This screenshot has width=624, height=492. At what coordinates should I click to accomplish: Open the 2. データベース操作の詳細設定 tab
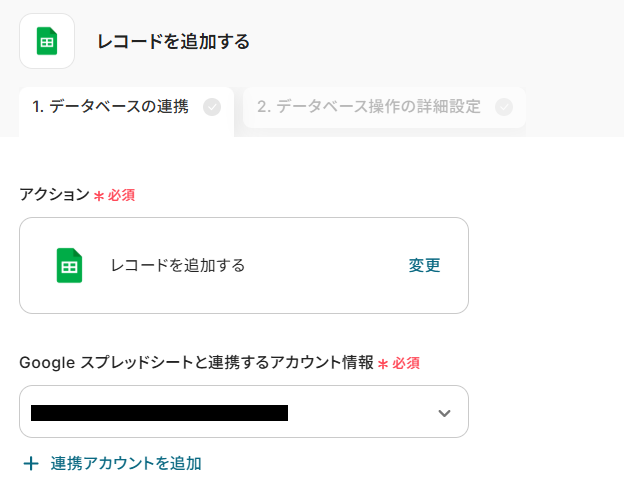click(369, 107)
